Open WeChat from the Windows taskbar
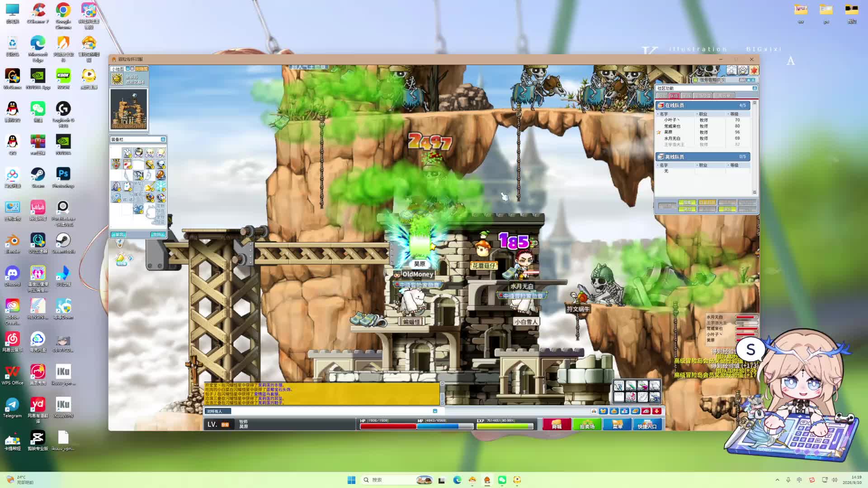The height and width of the screenshot is (488, 868). pos(502,480)
